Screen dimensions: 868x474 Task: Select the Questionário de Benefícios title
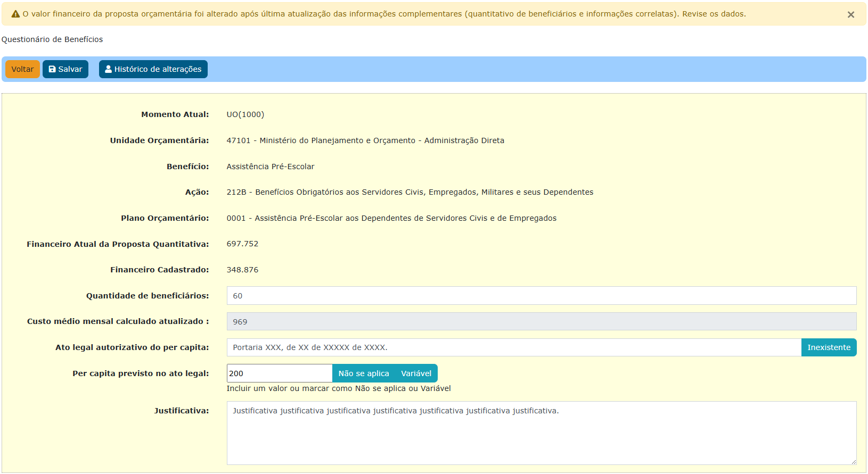(x=52, y=39)
